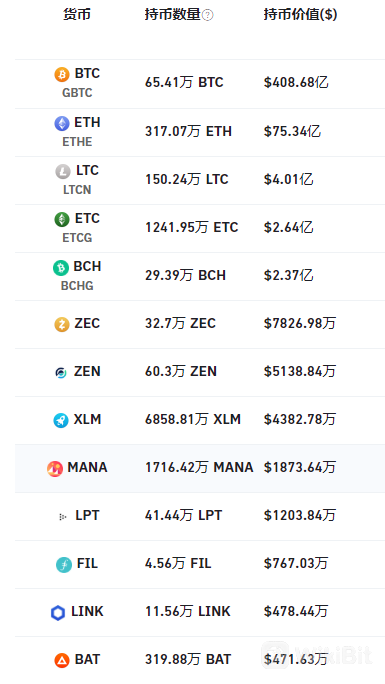The height and width of the screenshot is (684, 385).
Task: Select the MANA holdings row amount
Action: (199, 468)
